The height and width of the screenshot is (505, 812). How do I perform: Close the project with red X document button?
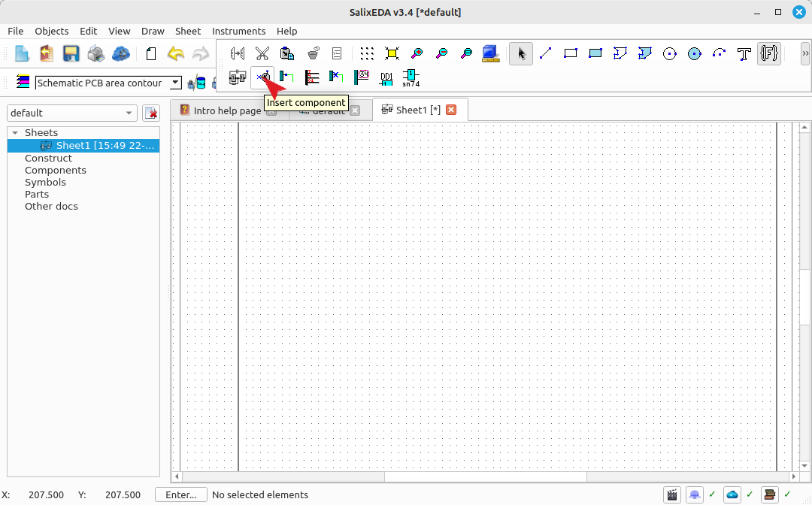[150, 113]
